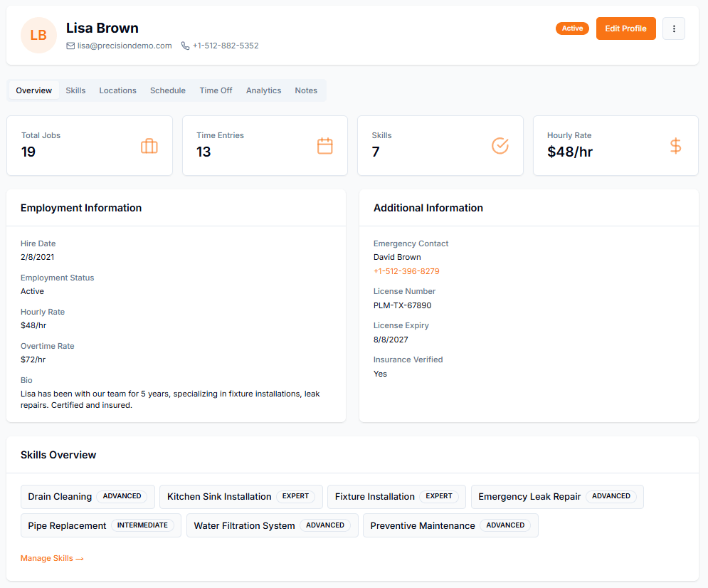Select the Time Off tab
The width and height of the screenshot is (708, 588).
(216, 90)
